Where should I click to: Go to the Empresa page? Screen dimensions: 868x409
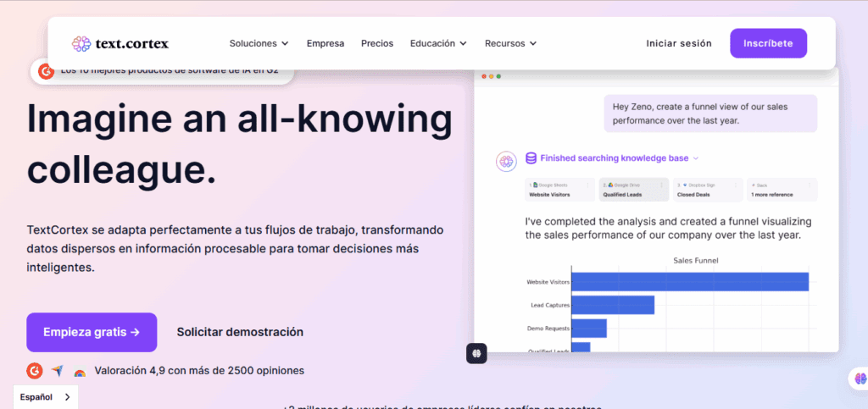pos(325,43)
